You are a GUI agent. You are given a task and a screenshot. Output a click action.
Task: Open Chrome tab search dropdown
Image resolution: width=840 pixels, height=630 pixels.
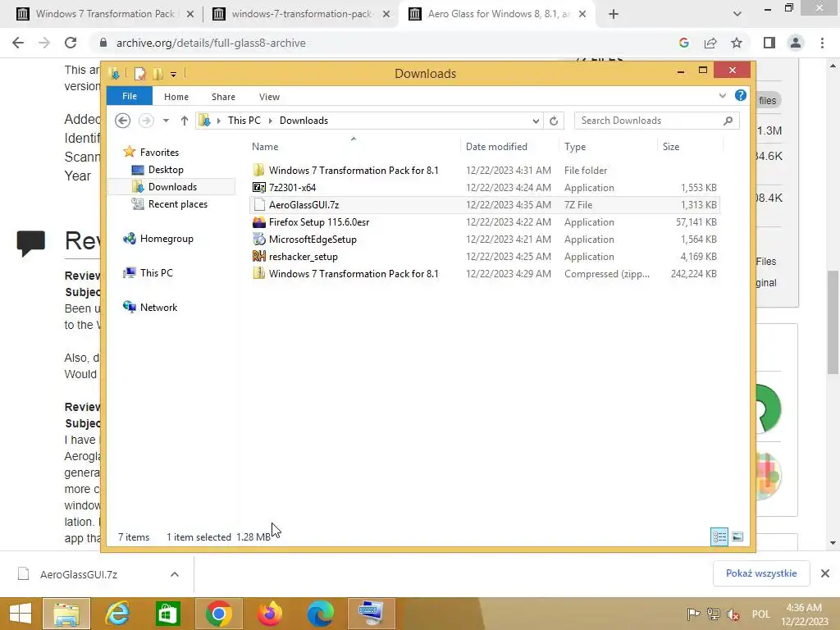(x=737, y=14)
